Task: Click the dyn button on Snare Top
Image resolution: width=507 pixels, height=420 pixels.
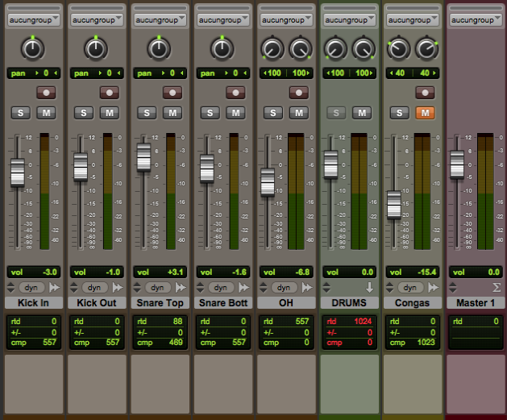Action: click(x=157, y=287)
